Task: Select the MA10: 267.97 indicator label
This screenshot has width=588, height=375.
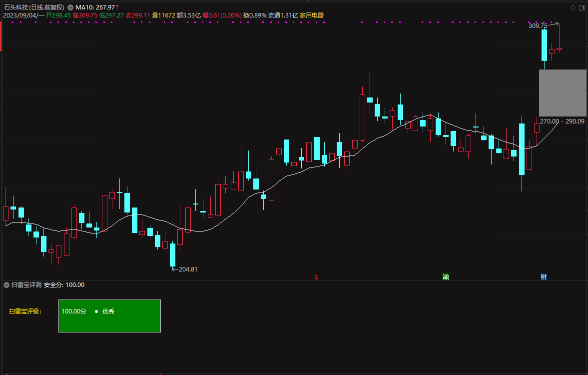Action: [95, 7]
